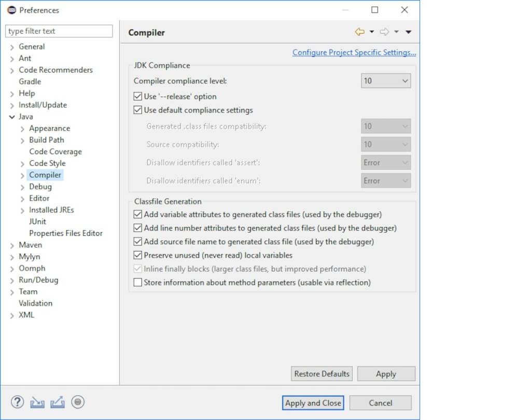Image resolution: width=531 pixels, height=420 pixels.
Task: Click the Forward navigation arrow
Action: [384, 32]
